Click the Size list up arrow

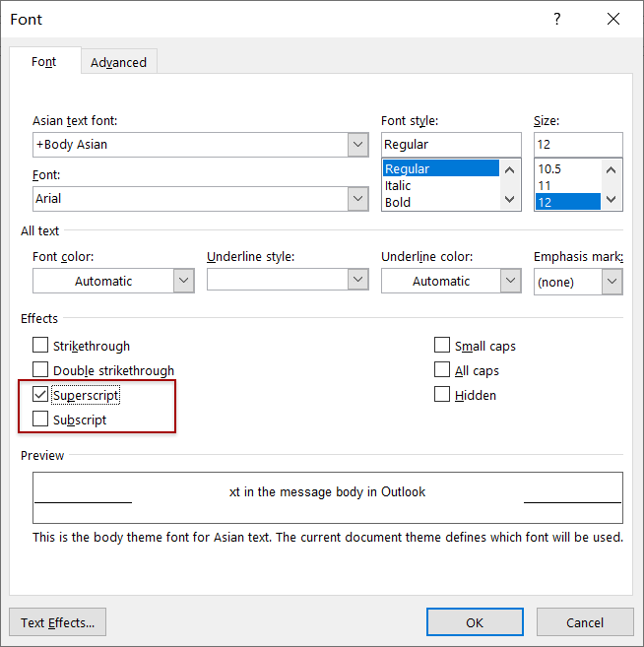tap(611, 169)
